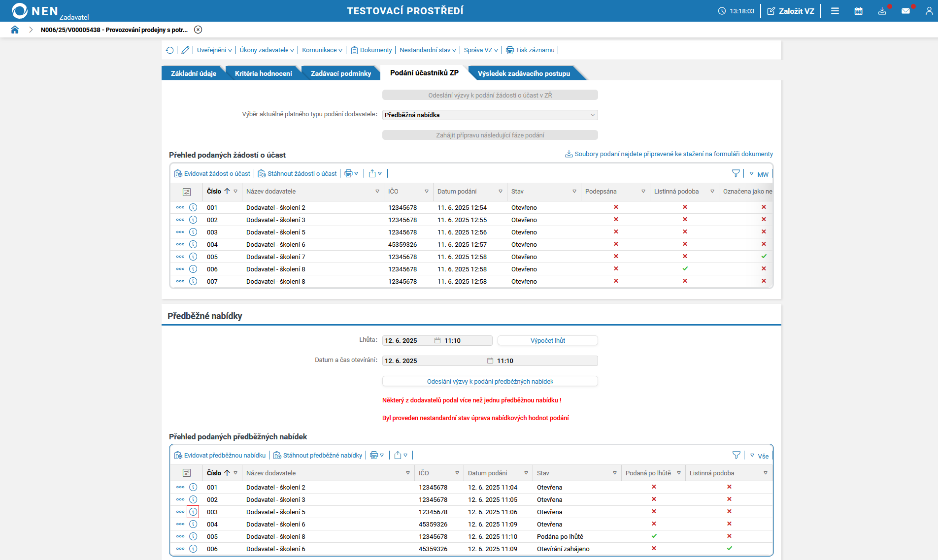Click the refresh record icon

[170, 50]
